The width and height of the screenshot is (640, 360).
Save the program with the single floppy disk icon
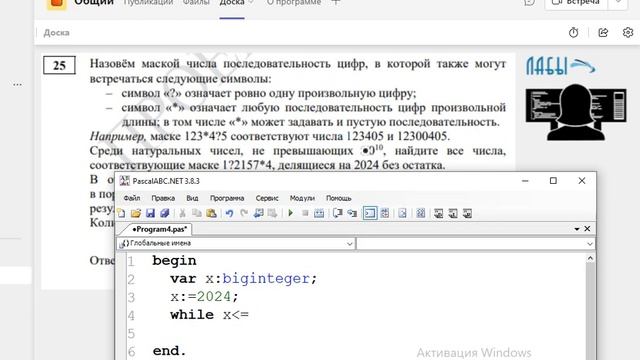(150, 213)
